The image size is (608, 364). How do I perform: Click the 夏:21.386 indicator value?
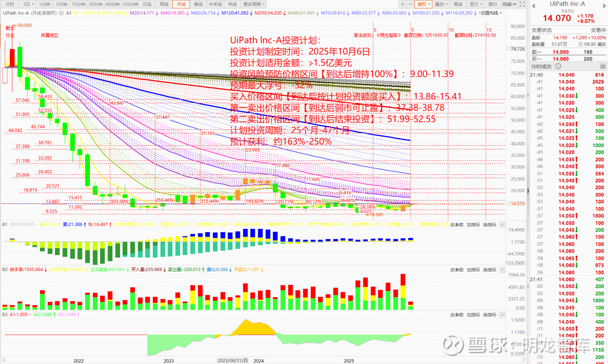(x=73, y=225)
